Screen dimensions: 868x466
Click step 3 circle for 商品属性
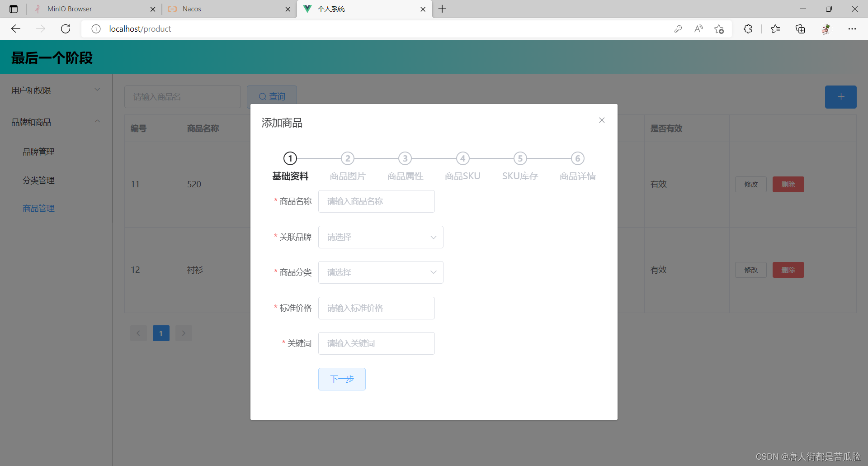click(405, 158)
